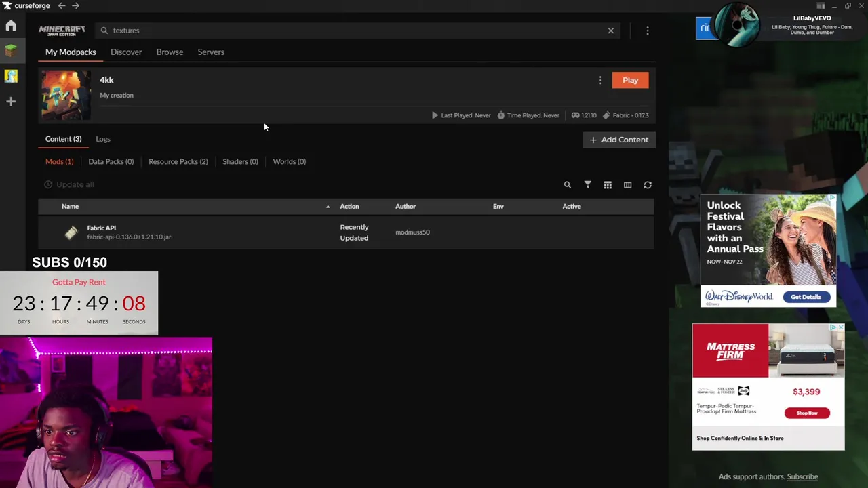Add a new game with plus icon
The height and width of the screenshot is (488, 868).
tap(11, 102)
